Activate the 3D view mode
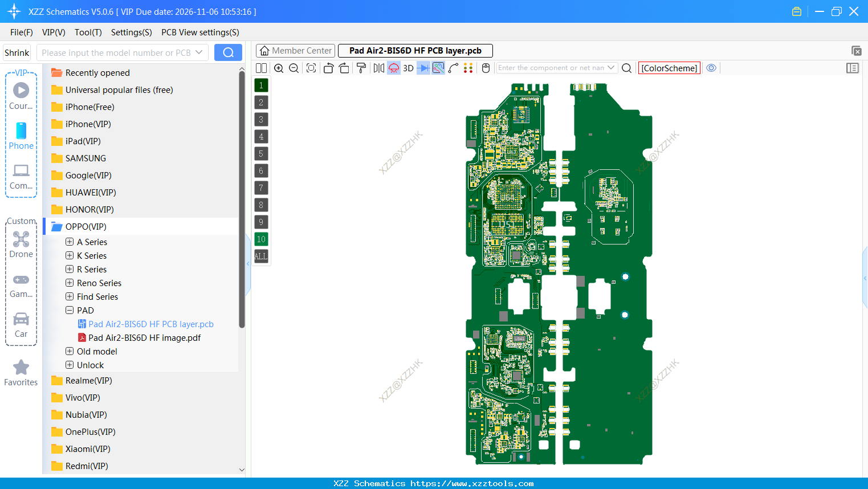 click(x=407, y=68)
